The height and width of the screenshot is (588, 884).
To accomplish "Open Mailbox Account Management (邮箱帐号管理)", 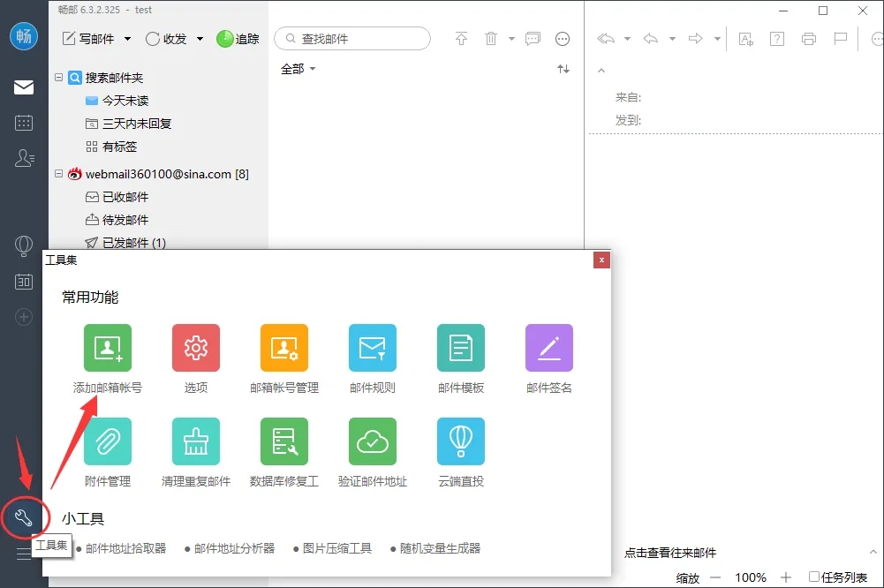I will tap(283, 348).
